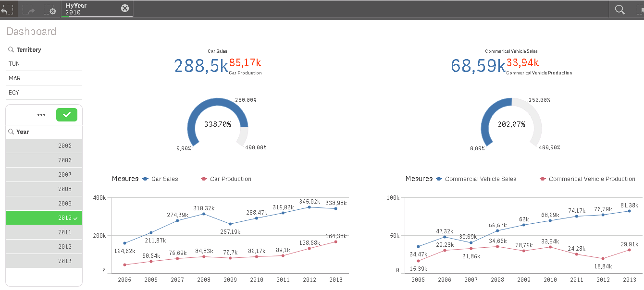Toggle the Car Sales legend entry

pos(161,179)
